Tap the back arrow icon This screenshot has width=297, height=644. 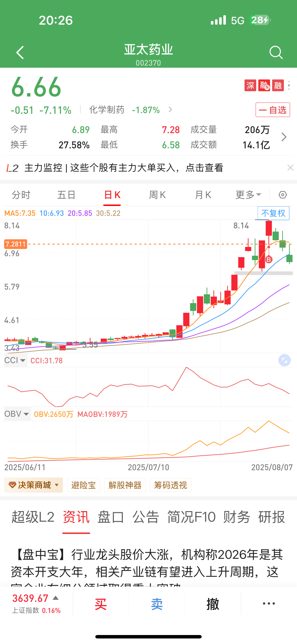click(20, 53)
